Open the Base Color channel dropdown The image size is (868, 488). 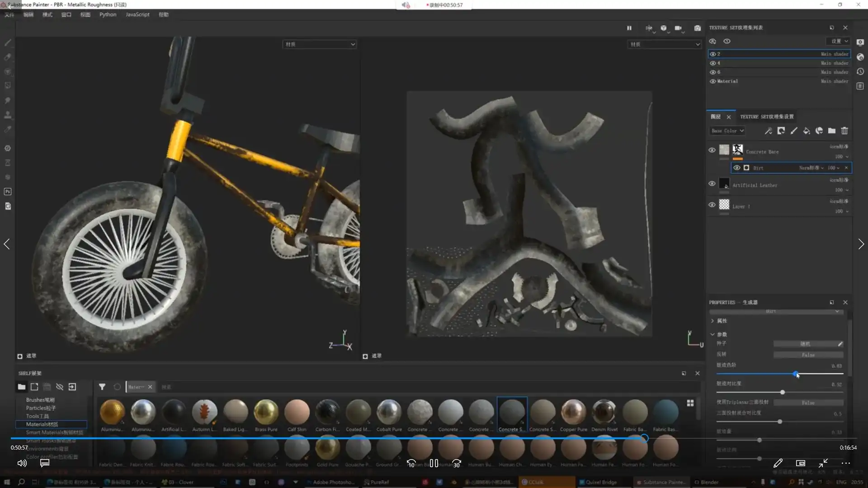tap(727, 131)
